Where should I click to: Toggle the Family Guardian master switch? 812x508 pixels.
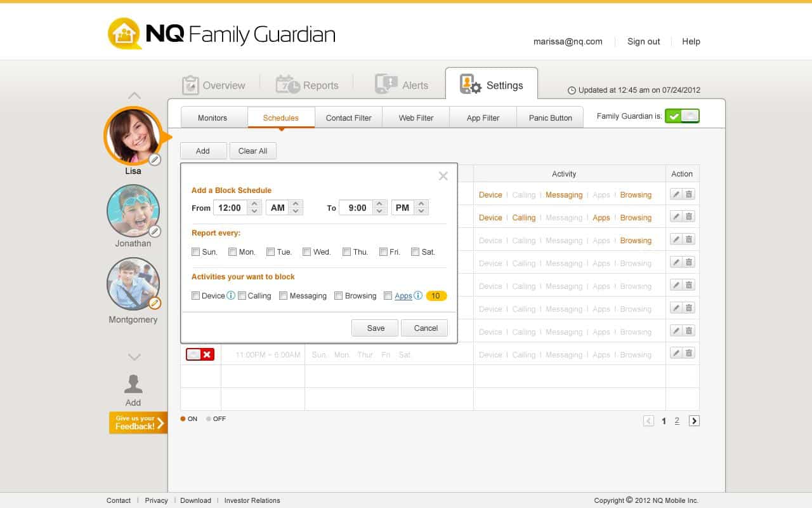coord(683,116)
